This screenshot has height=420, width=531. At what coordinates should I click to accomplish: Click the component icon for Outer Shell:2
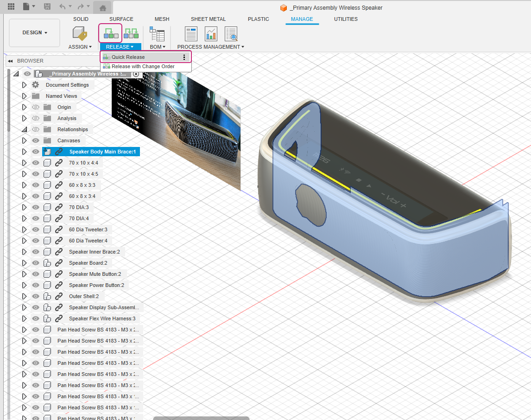[x=47, y=296]
